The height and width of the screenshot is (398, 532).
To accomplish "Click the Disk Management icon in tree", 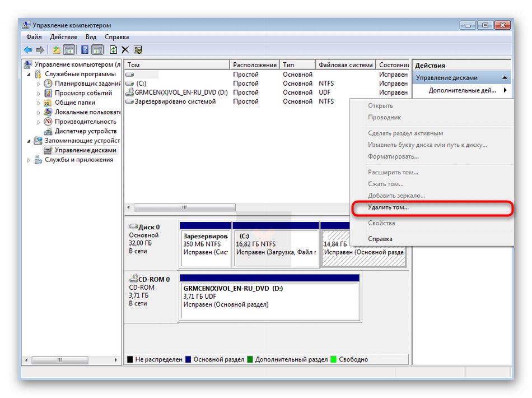I will tap(48, 150).
